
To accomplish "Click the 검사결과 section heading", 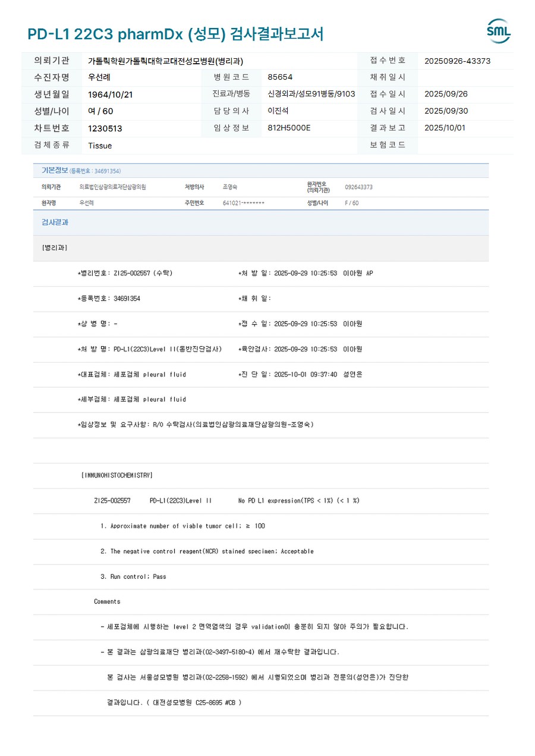I will (x=55, y=222).
